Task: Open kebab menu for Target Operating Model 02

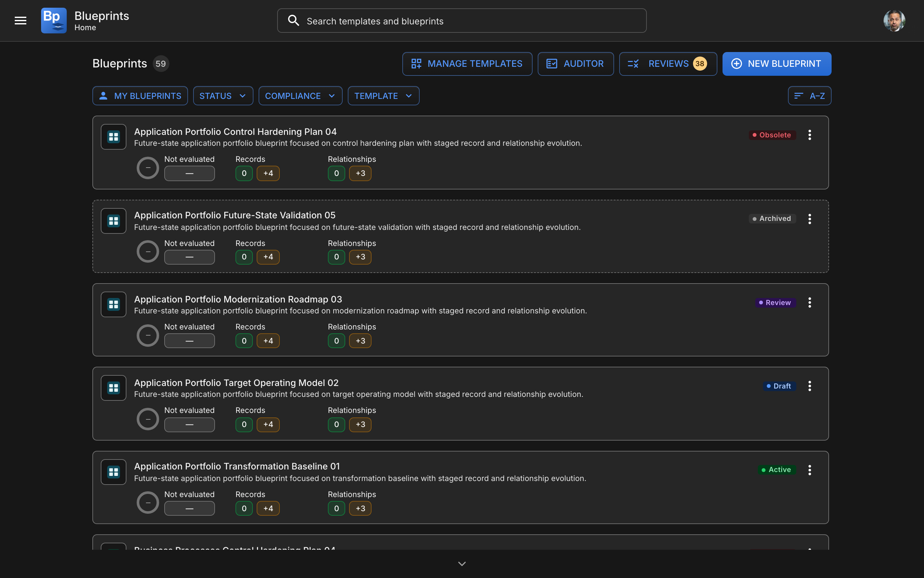Action: (x=809, y=386)
